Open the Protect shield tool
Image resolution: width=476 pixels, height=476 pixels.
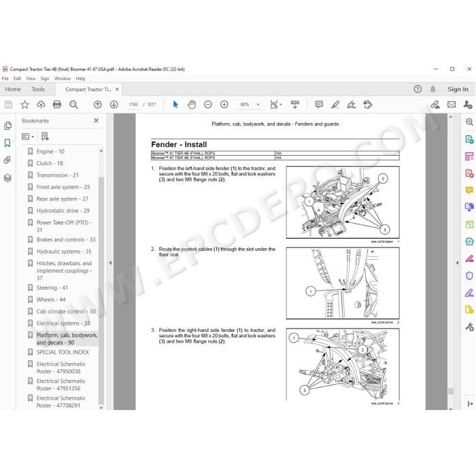tap(469, 275)
